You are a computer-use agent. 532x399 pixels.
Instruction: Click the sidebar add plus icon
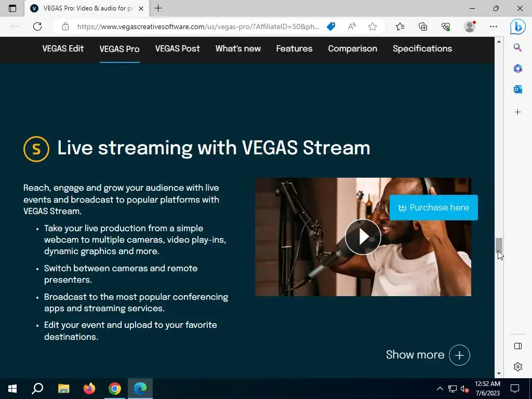tap(518, 112)
